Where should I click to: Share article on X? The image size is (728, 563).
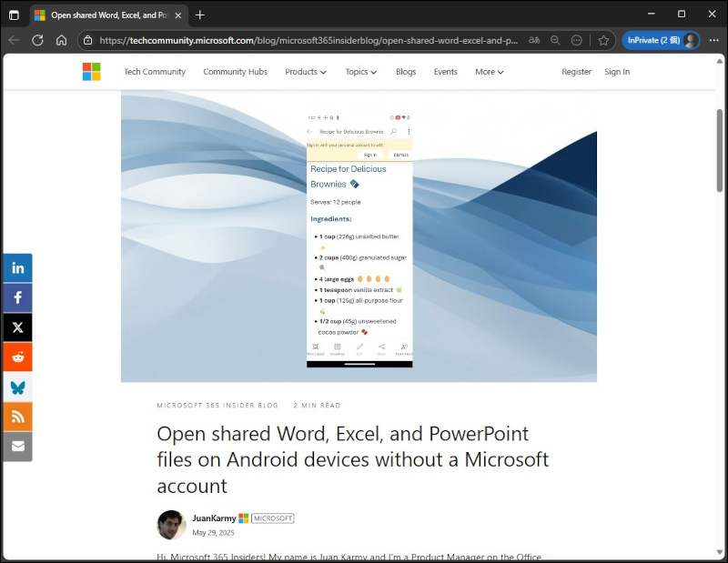pyautogui.click(x=17, y=327)
